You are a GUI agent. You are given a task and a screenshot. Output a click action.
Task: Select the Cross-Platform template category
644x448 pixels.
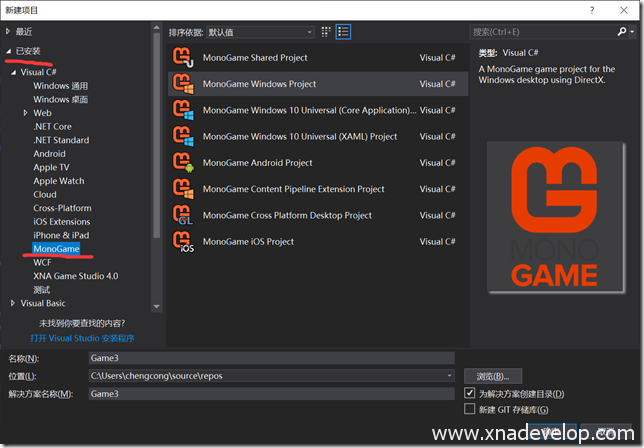click(x=62, y=208)
